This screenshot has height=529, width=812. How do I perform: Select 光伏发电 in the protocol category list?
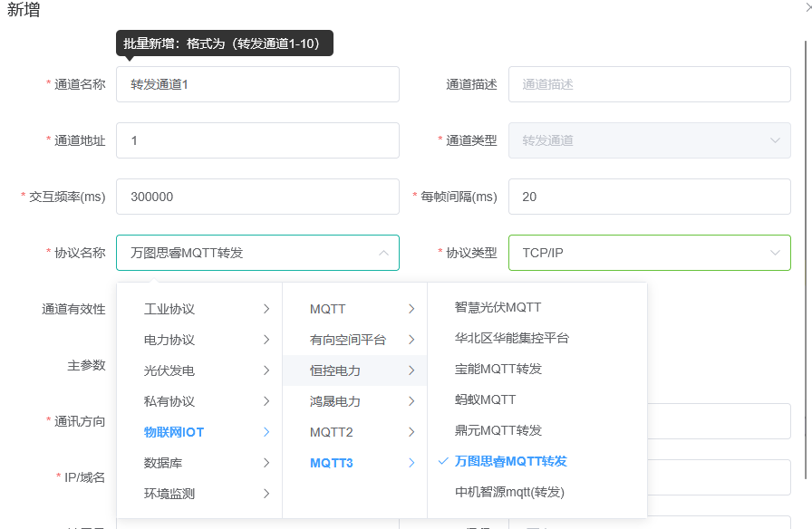(x=169, y=370)
